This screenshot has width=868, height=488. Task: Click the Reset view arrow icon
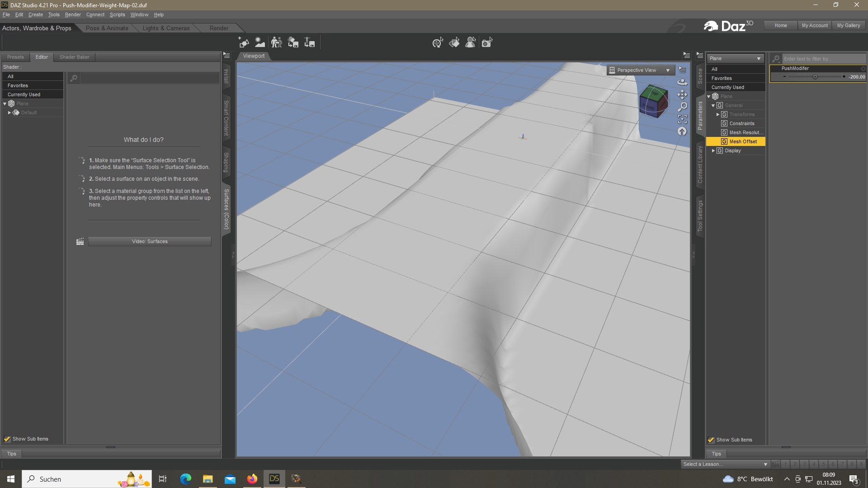point(682,131)
